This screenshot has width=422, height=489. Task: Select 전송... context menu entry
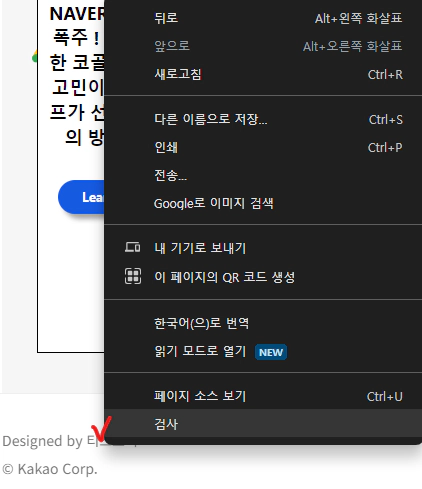263,175
